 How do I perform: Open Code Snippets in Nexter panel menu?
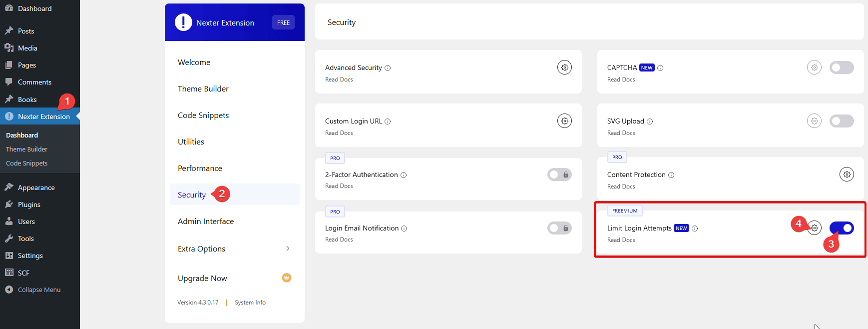click(203, 115)
